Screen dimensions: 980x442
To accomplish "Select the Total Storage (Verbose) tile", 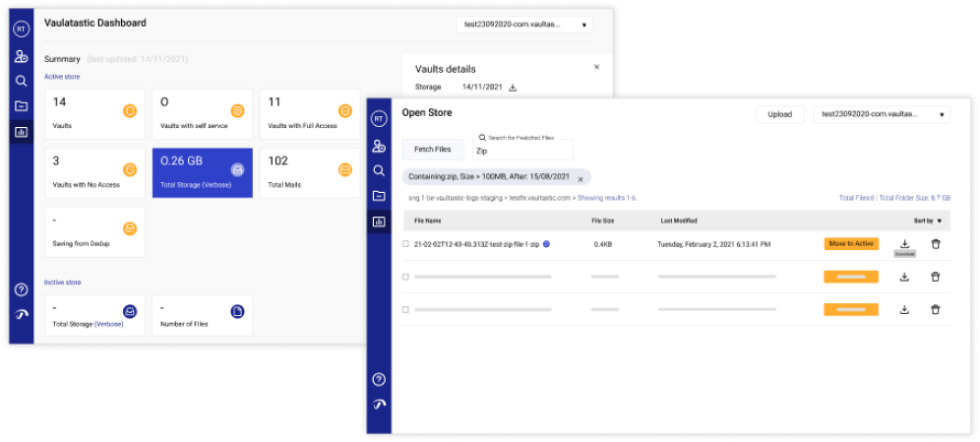I will pos(203,172).
